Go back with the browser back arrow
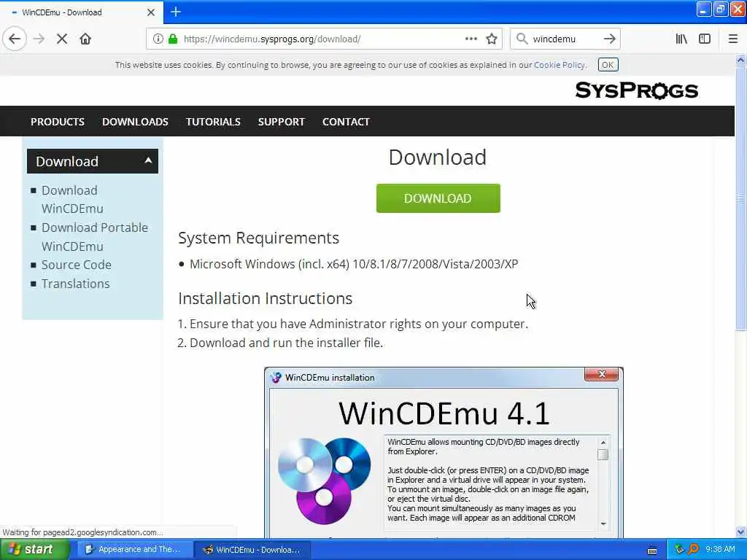 pyautogui.click(x=15, y=39)
